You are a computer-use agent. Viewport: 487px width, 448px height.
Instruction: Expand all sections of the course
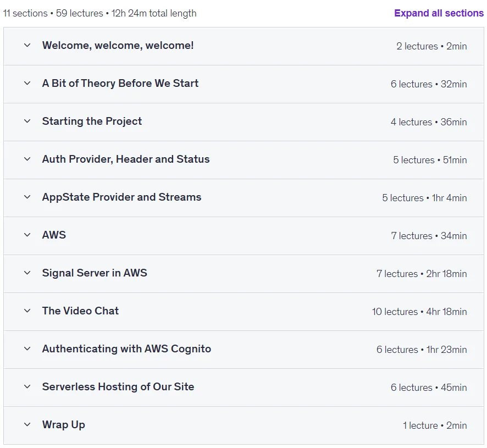(439, 13)
